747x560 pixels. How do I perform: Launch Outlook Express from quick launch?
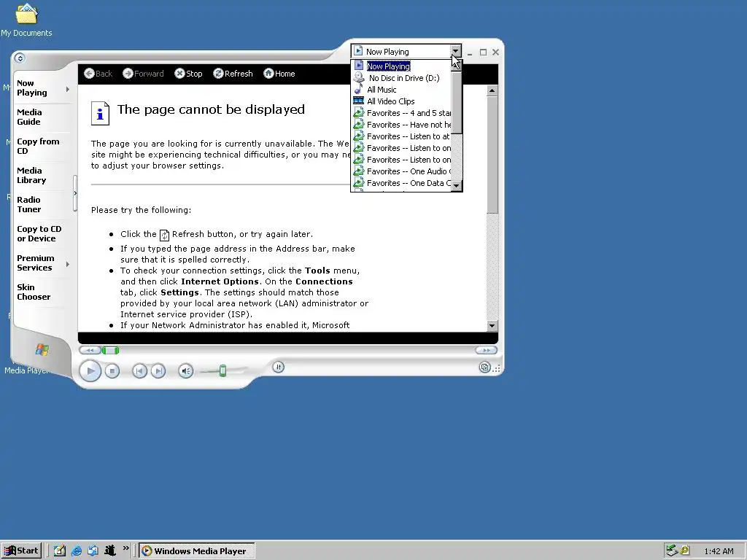[93, 551]
